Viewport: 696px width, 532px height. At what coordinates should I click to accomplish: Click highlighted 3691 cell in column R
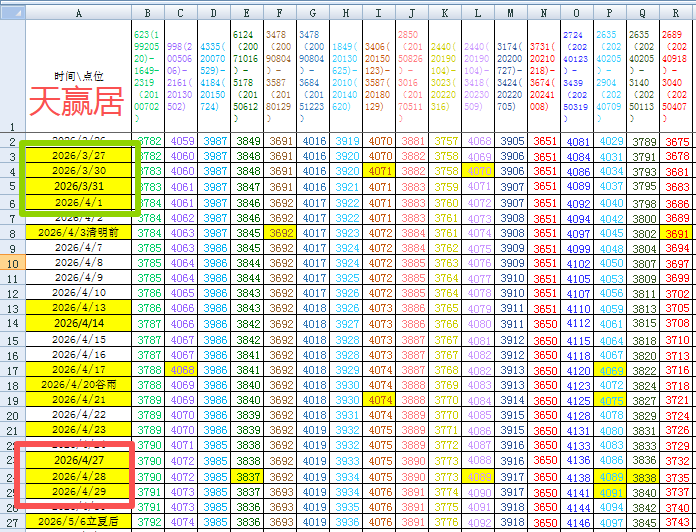click(677, 232)
